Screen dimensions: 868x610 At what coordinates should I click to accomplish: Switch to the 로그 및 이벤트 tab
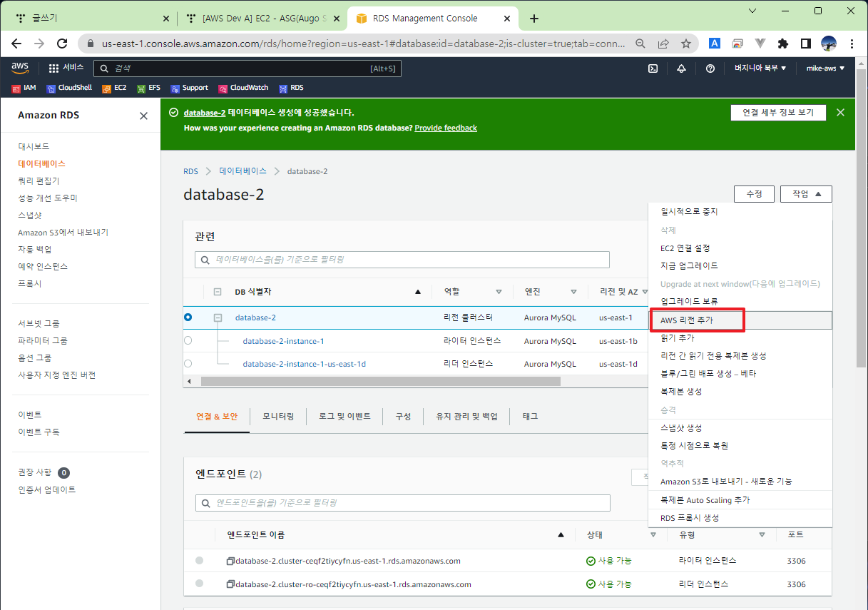[x=344, y=417]
